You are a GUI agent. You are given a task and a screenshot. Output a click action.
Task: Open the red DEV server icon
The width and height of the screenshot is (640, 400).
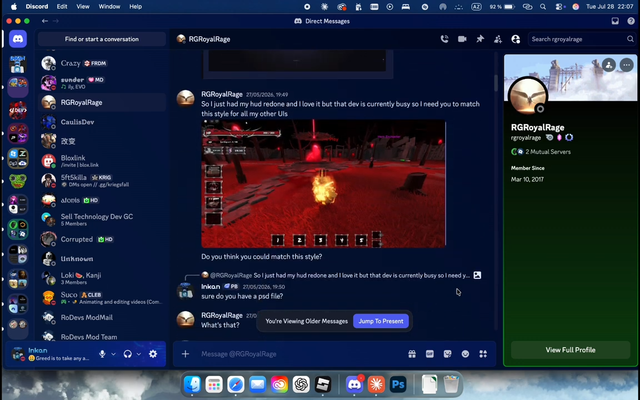[x=18, y=110]
